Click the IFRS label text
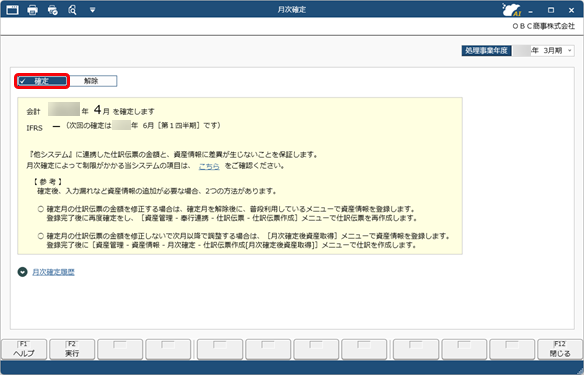Image resolution: width=584 pixels, height=375 pixels. tap(34, 128)
